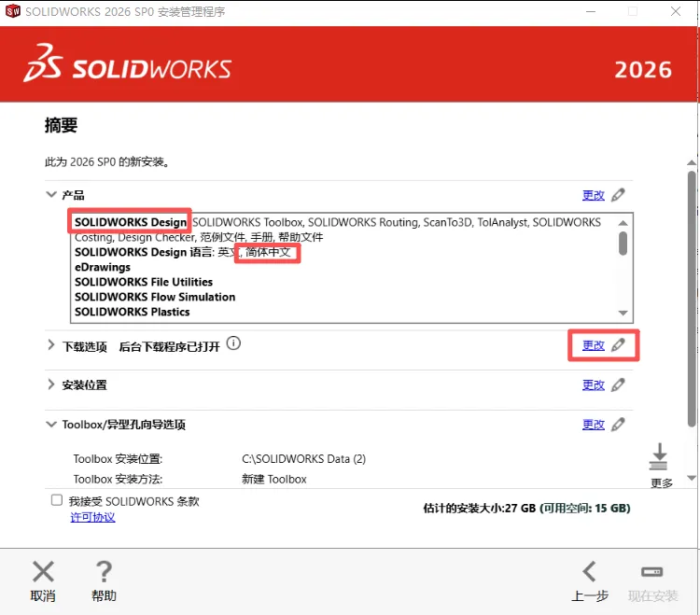The image size is (700, 615).
Task: Click the 新建 Toolbox value
Action: click(x=274, y=480)
